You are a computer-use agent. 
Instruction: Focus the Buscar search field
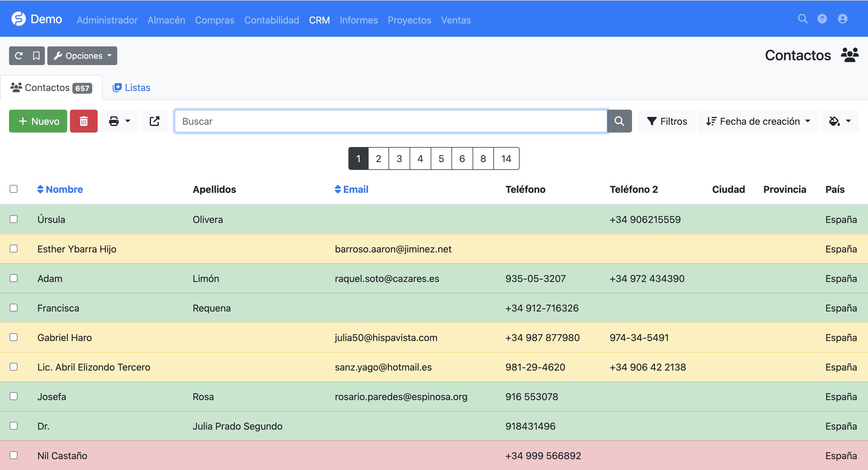click(391, 121)
